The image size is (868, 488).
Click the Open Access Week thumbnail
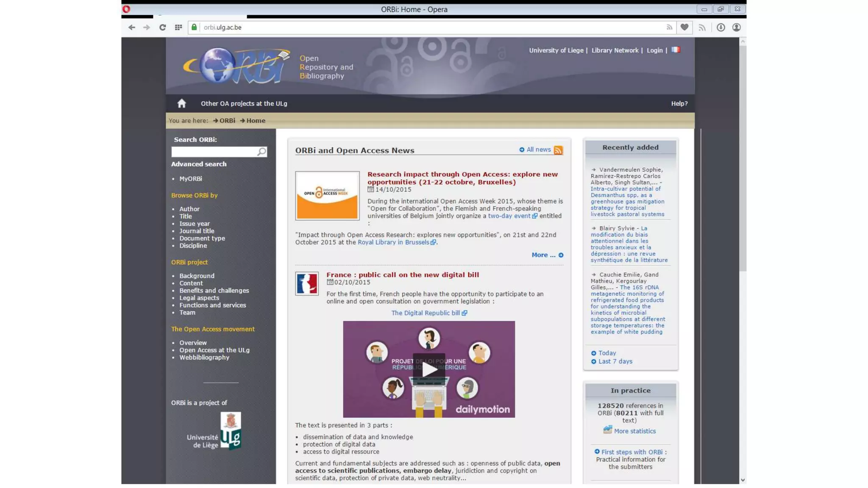point(327,195)
